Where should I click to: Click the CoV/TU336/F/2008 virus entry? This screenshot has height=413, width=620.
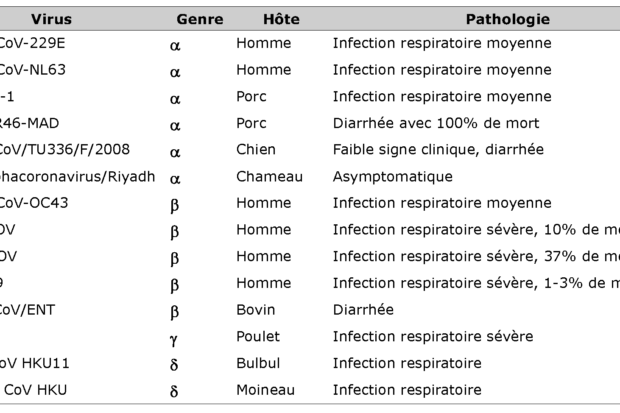coord(62,150)
